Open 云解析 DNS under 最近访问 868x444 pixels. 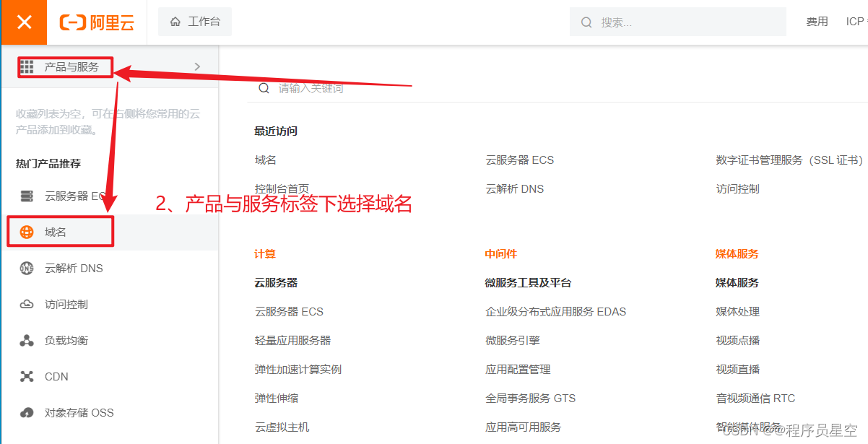point(515,188)
